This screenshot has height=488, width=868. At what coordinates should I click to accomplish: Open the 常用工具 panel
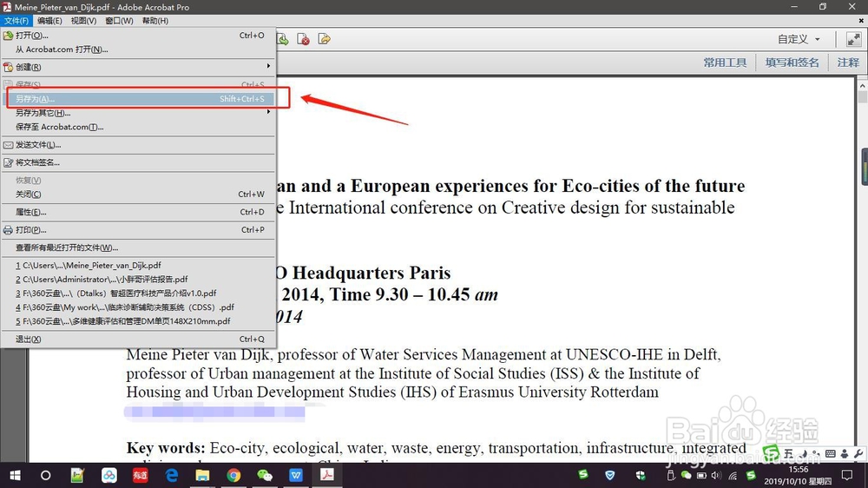725,63
